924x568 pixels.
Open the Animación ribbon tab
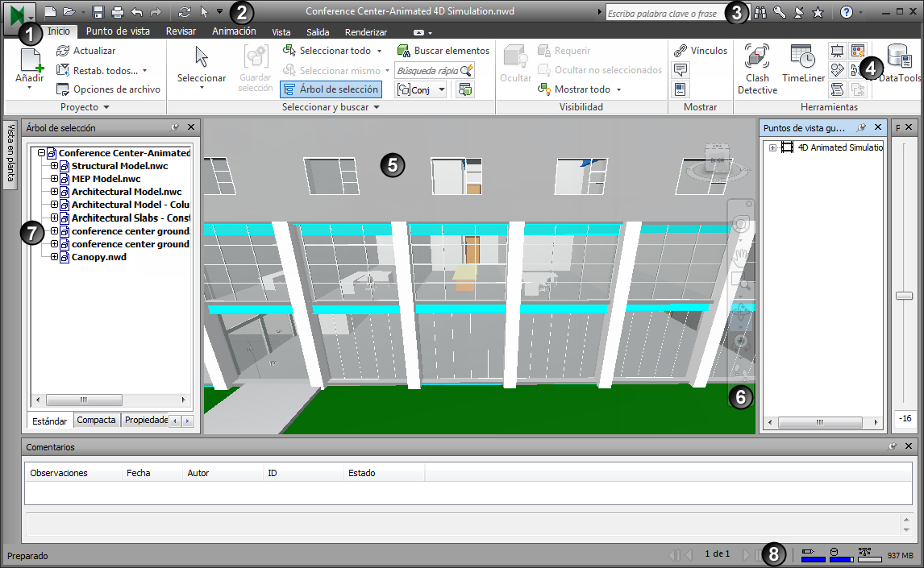coord(234,31)
